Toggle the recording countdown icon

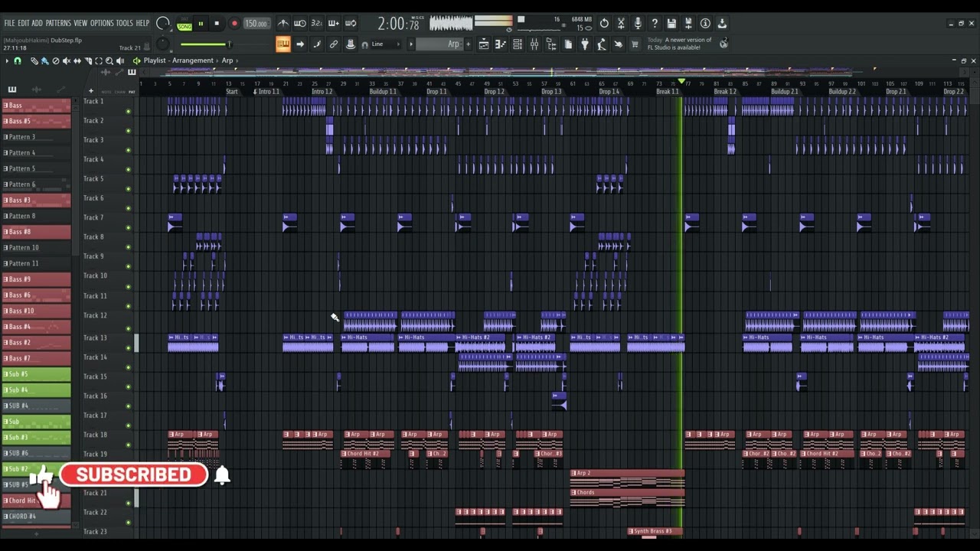tap(317, 24)
